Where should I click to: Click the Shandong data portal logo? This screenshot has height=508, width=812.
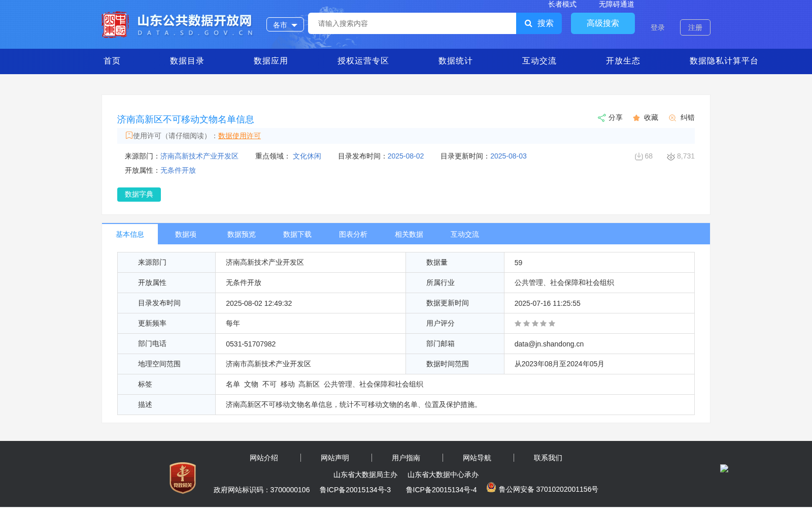tap(178, 25)
